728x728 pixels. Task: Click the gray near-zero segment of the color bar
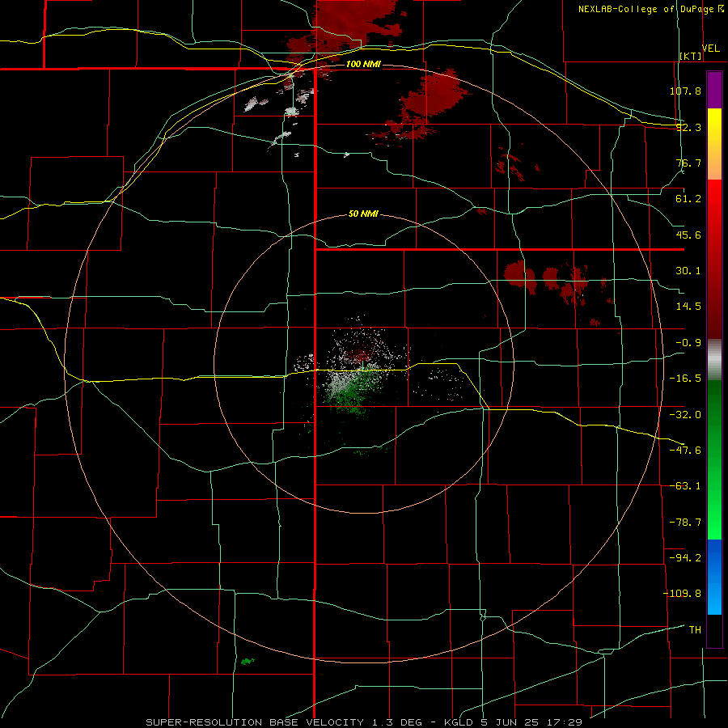pos(714,360)
